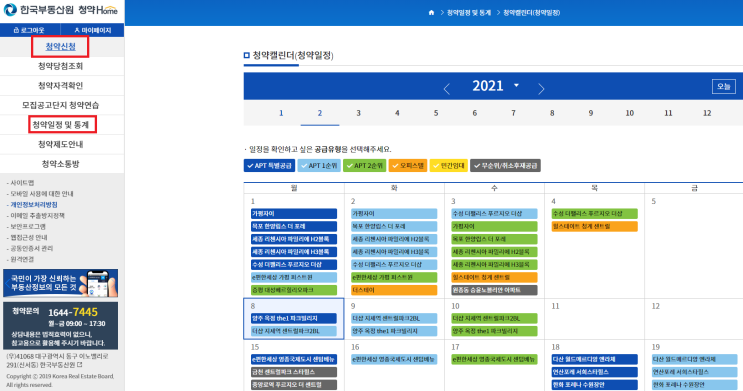Open the 청약신청 menu
The height and width of the screenshot is (391, 743).
pyautogui.click(x=60, y=46)
